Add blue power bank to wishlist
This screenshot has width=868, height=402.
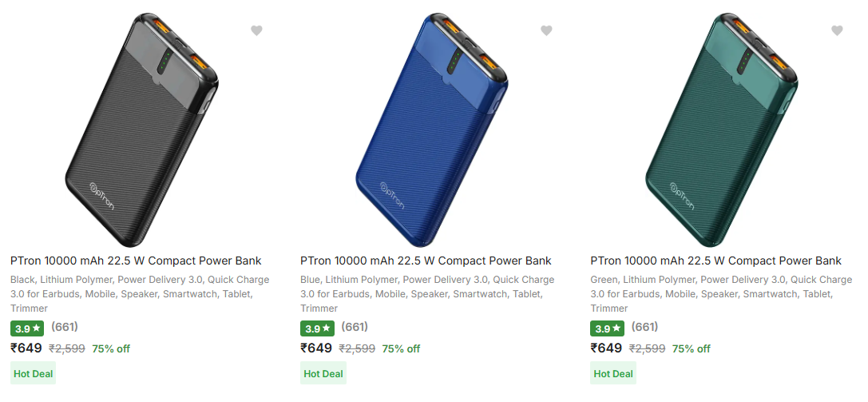[x=546, y=30]
